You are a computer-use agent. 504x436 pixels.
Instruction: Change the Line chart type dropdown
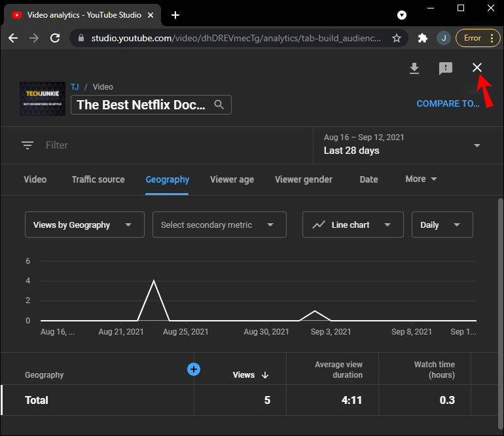point(351,225)
